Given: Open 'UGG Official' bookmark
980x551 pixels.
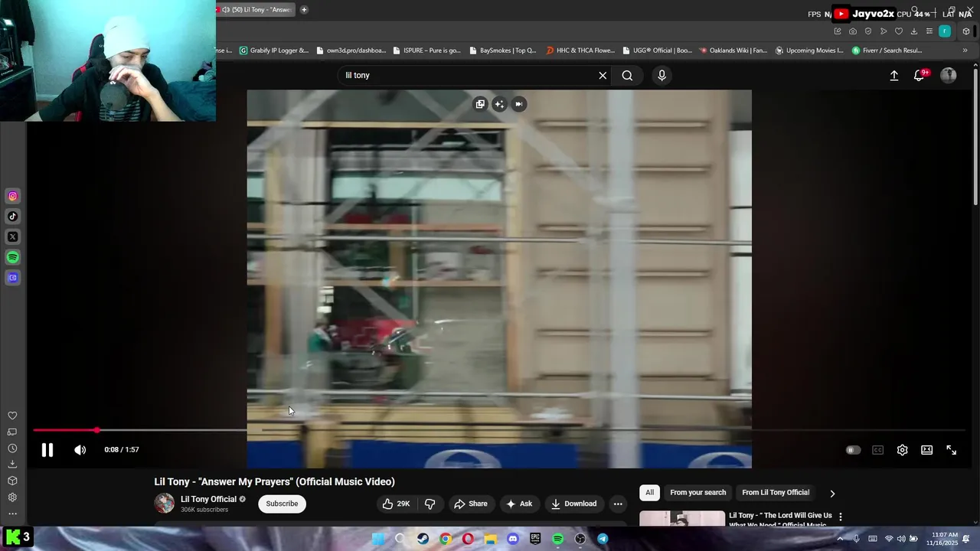Looking at the screenshot, I should [656, 51].
